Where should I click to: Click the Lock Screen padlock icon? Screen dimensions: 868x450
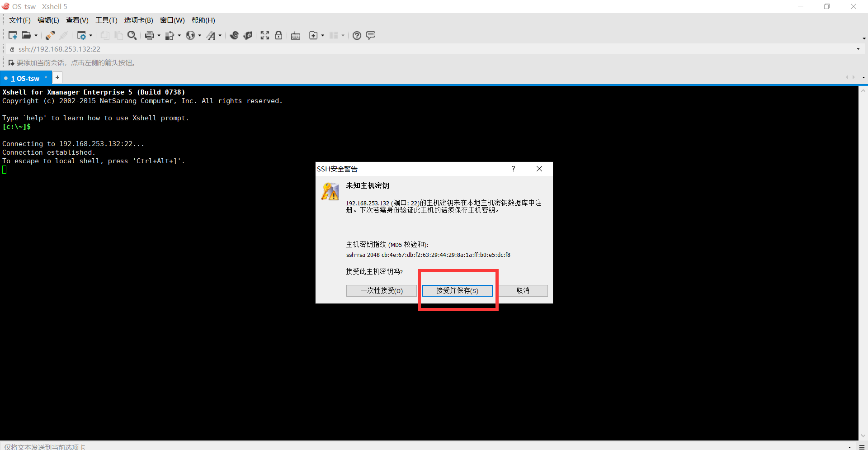point(278,35)
